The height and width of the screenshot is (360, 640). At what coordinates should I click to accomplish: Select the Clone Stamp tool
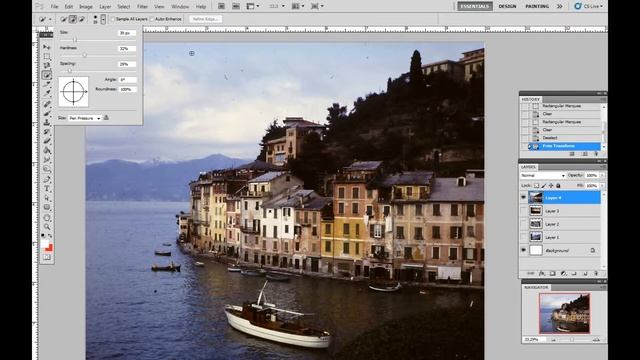pyautogui.click(x=47, y=122)
